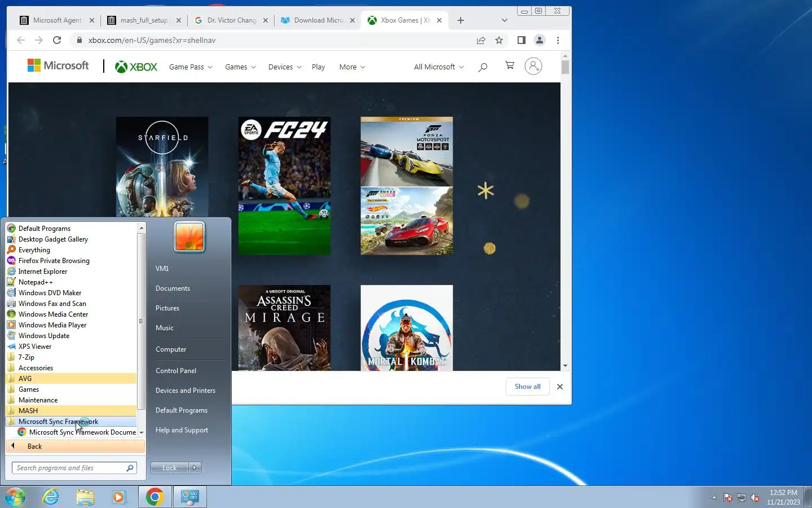
Task: Click the Start menu user picture
Action: coord(189,237)
